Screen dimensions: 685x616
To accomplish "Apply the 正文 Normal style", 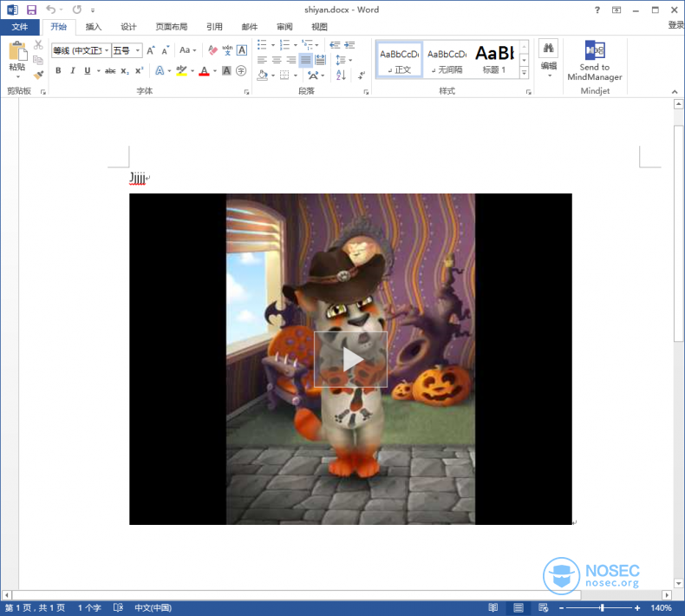I will 399,60.
